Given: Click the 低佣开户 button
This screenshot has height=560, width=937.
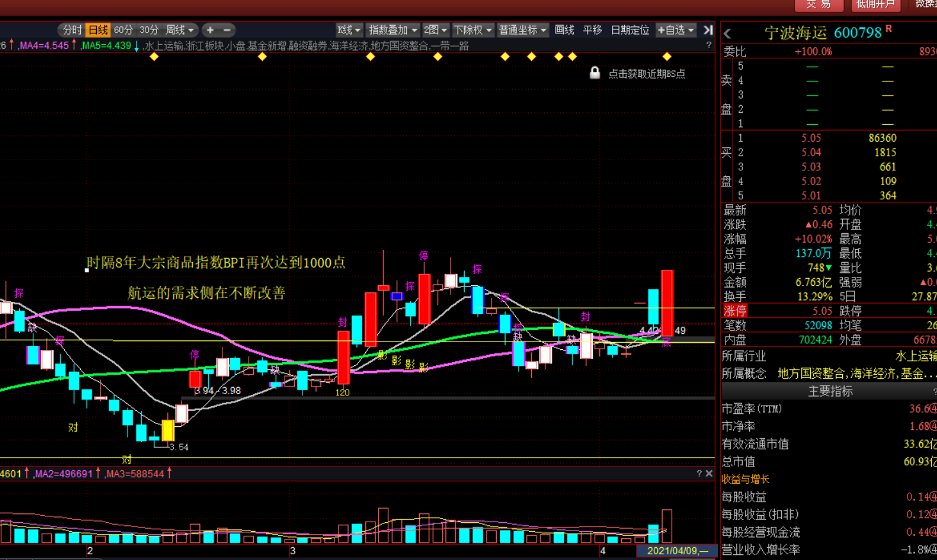Looking at the screenshot, I should click(875, 4).
